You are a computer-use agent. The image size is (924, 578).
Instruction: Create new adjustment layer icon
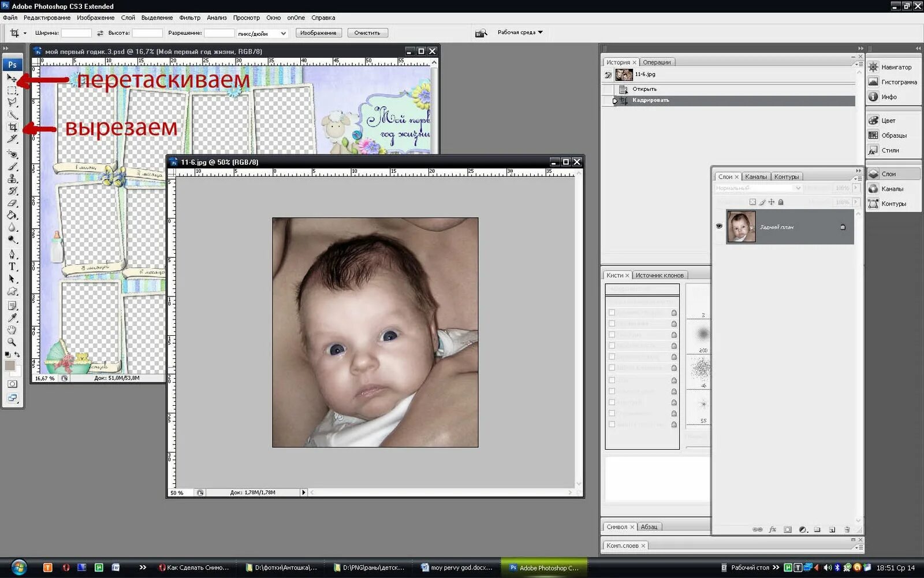click(802, 529)
